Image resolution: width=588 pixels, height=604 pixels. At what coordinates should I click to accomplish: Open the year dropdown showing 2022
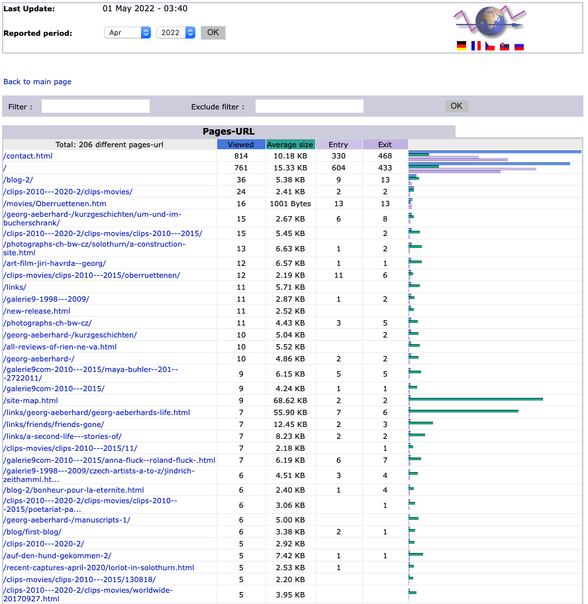176,33
